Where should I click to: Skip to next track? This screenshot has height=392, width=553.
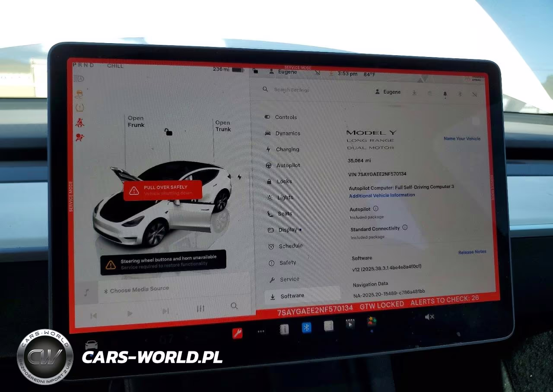tap(165, 311)
